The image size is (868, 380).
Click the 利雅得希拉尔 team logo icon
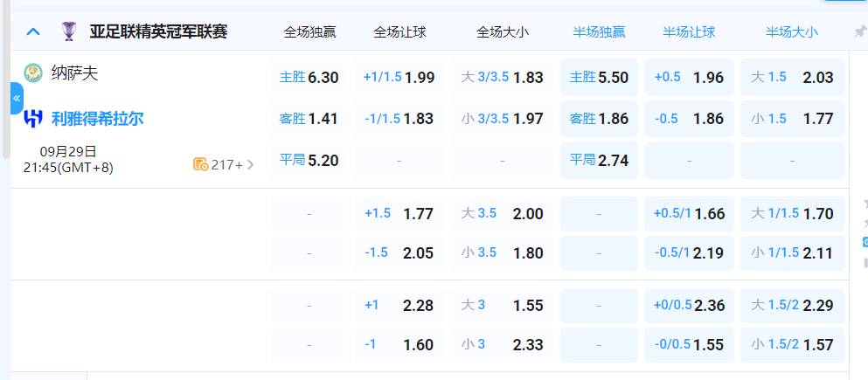coord(33,119)
